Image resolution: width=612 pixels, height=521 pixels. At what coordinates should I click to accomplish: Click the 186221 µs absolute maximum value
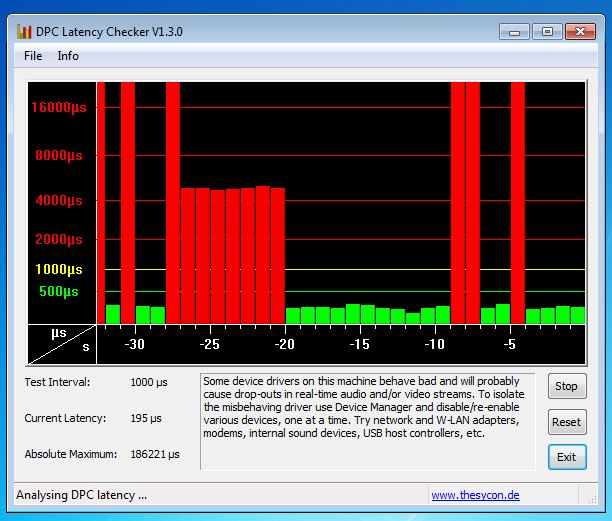(155, 454)
